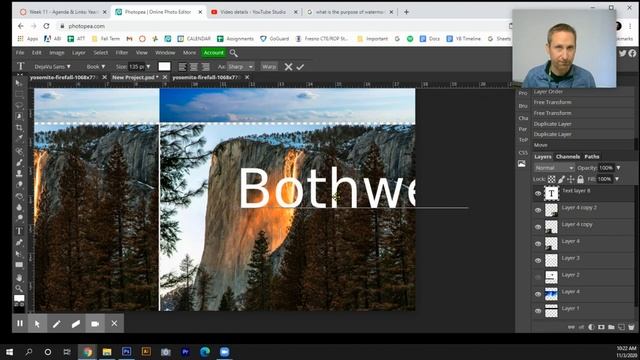Open the Normal blend mode dropdown

coord(554,168)
